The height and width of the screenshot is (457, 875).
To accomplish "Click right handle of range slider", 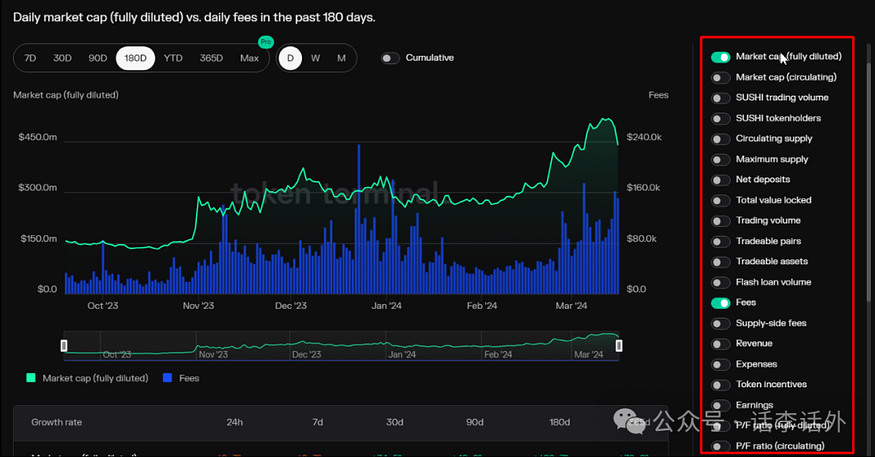I will coord(619,346).
